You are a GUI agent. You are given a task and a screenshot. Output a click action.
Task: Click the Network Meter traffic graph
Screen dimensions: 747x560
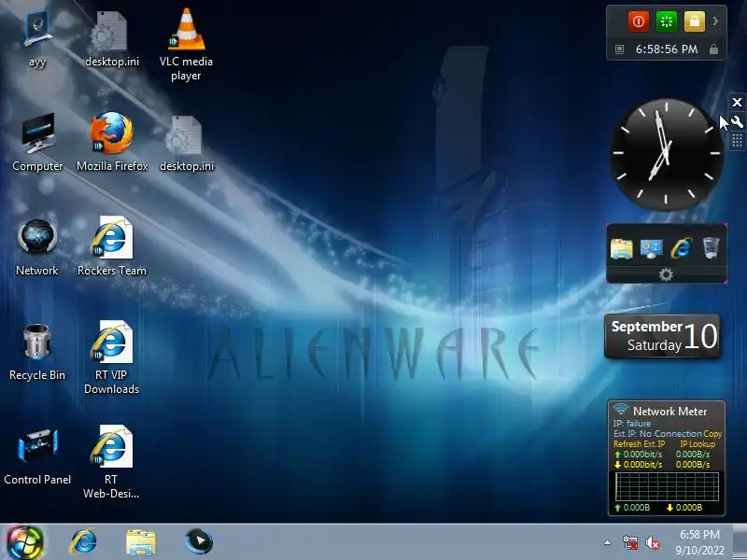point(667,486)
